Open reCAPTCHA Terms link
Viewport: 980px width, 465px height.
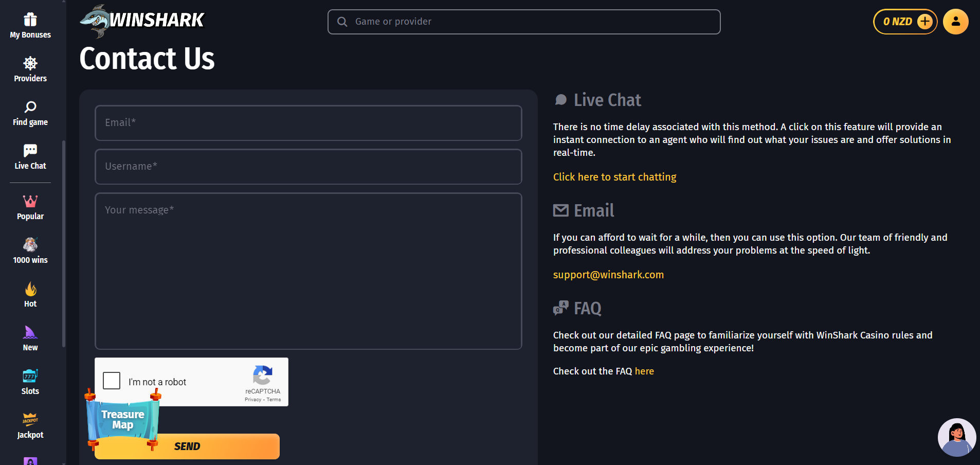pyautogui.click(x=274, y=400)
